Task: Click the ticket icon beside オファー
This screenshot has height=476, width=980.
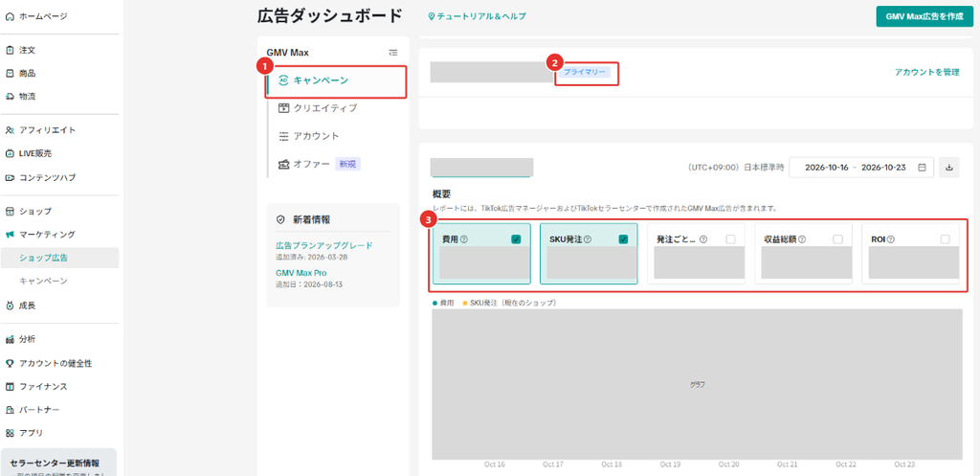Action: (283, 164)
